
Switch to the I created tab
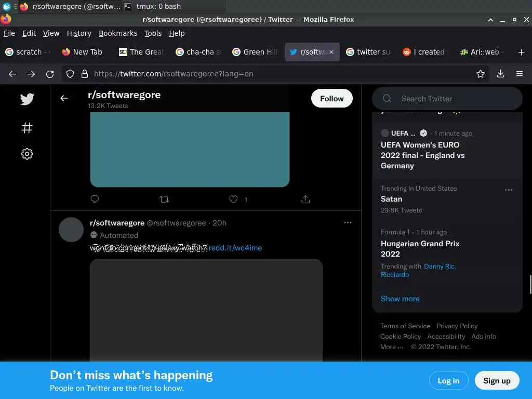pos(425,52)
